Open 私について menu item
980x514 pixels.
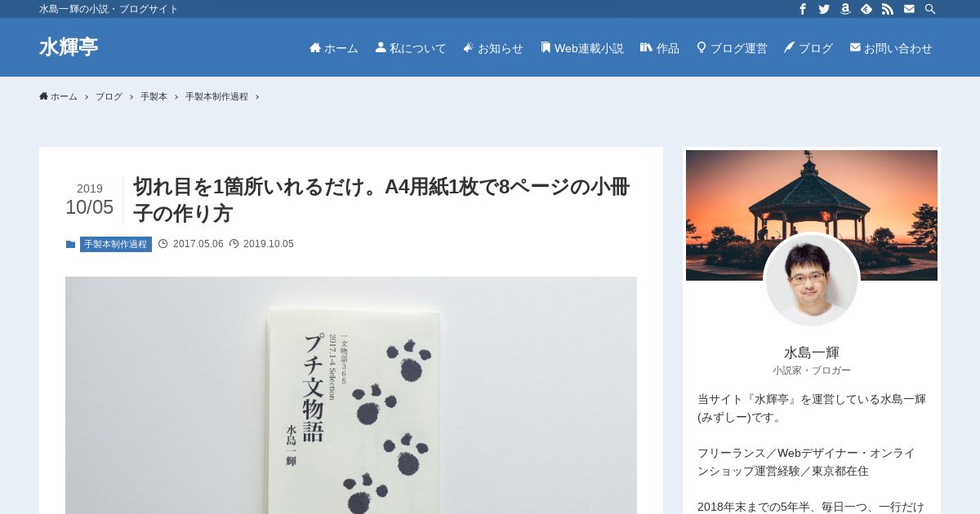coord(411,48)
